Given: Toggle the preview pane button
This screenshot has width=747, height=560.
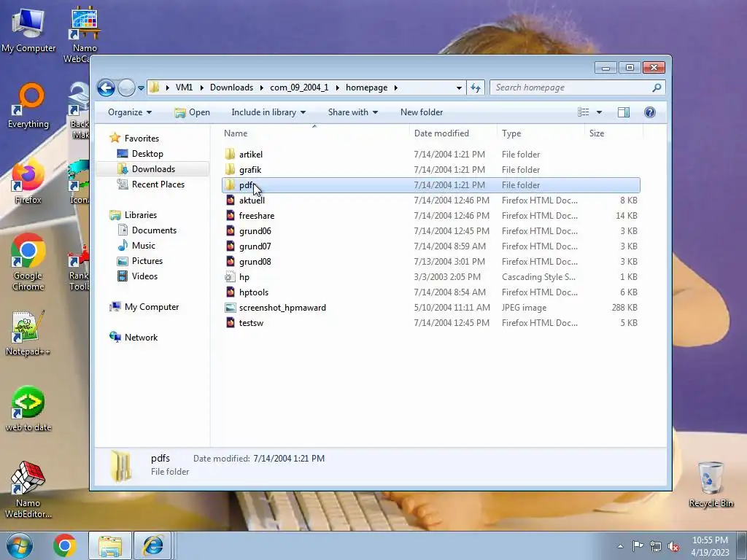Looking at the screenshot, I should (x=624, y=112).
